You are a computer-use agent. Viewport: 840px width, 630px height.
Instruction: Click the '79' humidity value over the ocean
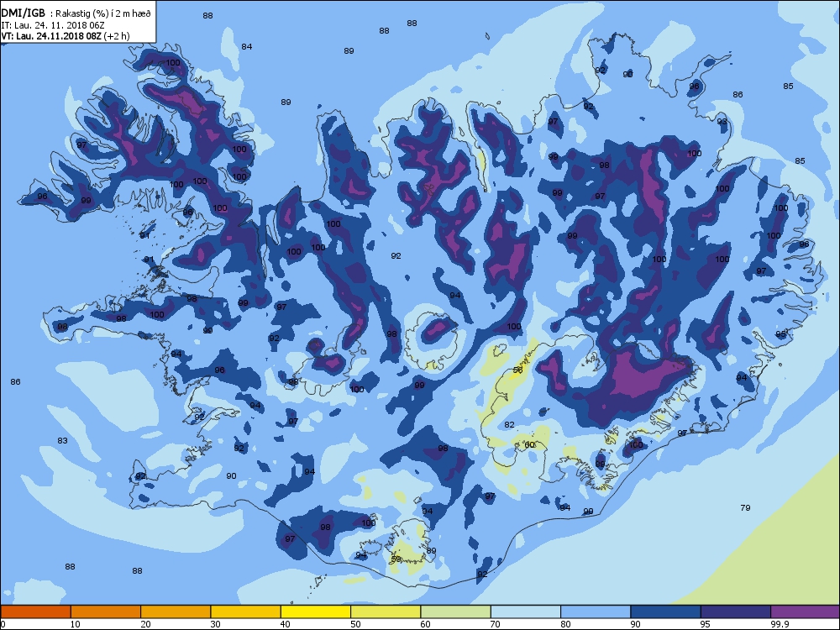point(745,508)
